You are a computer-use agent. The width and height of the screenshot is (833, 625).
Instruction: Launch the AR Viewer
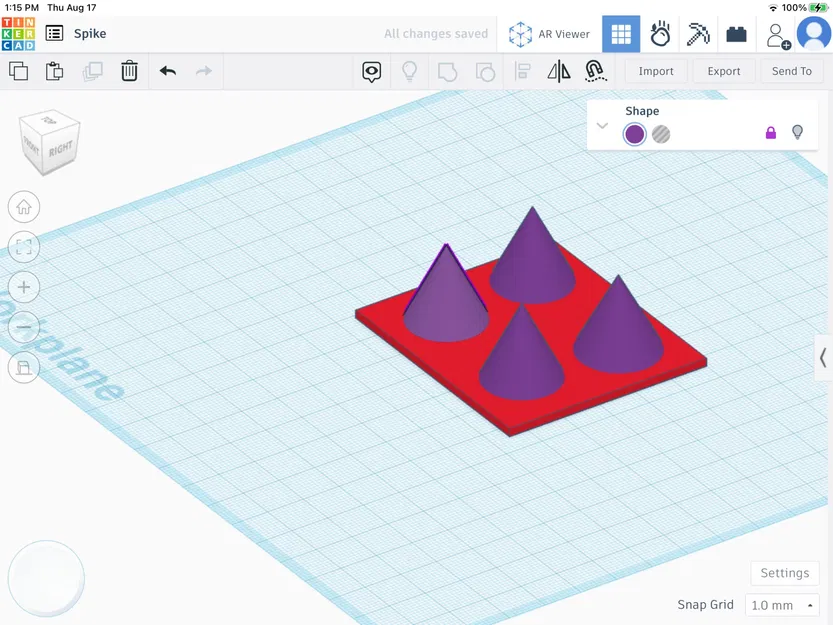(x=548, y=33)
